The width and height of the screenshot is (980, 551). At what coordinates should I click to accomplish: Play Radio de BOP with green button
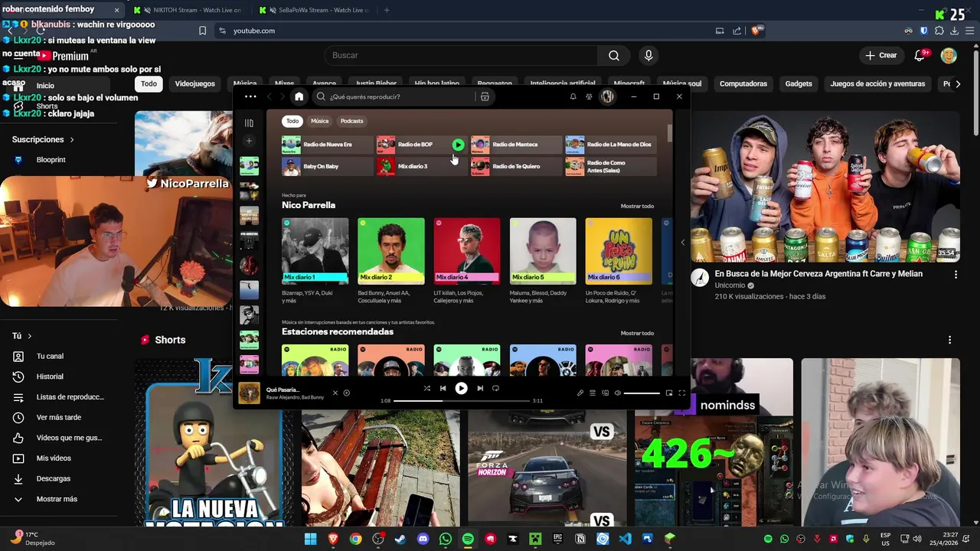pyautogui.click(x=458, y=145)
